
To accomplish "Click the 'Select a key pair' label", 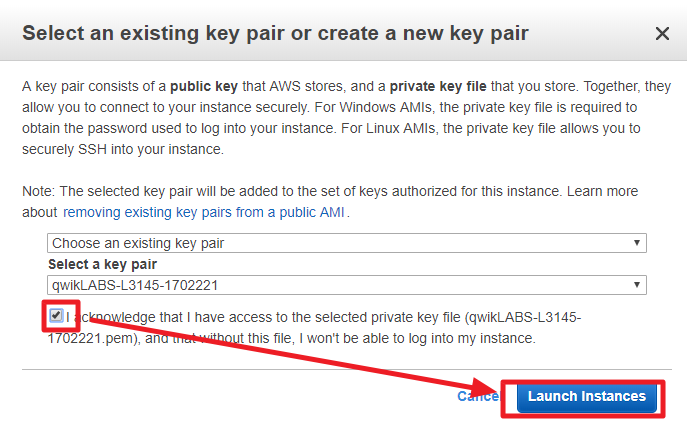I will [102, 264].
